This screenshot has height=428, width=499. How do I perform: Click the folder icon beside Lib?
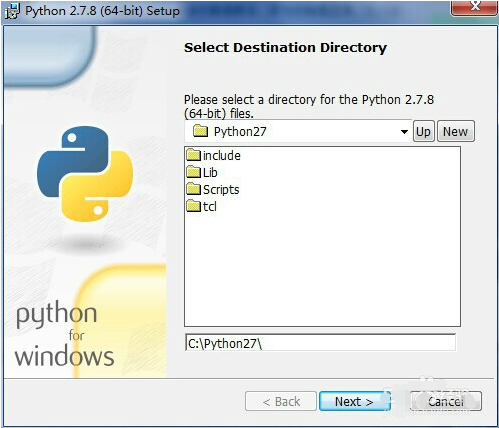193,172
